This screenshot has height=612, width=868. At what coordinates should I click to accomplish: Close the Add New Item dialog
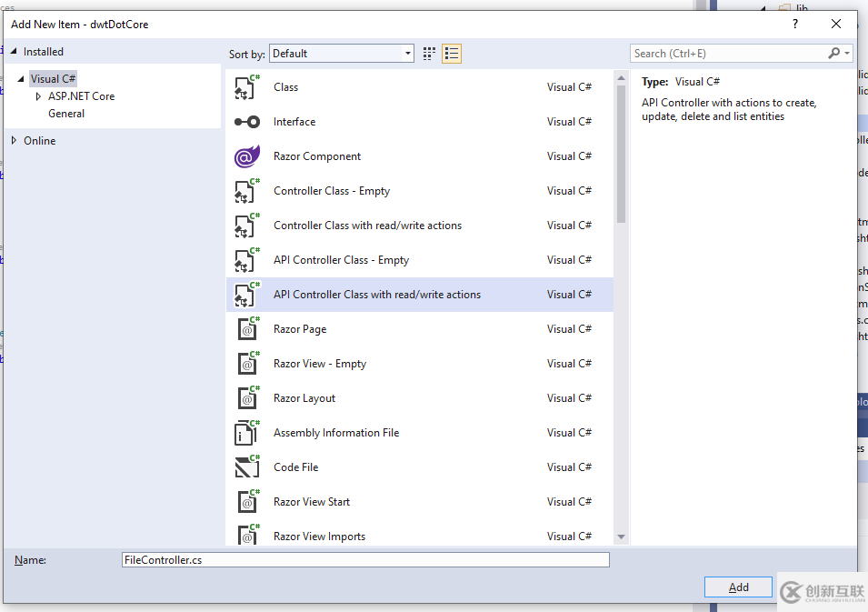[836, 24]
